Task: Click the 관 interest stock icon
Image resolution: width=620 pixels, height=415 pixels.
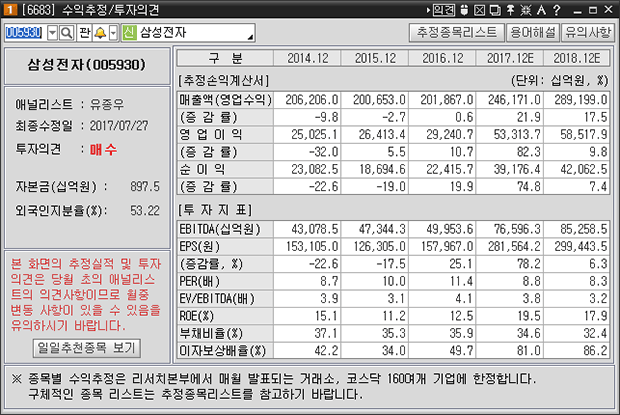Action: pyautogui.click(x=85, y=33)
